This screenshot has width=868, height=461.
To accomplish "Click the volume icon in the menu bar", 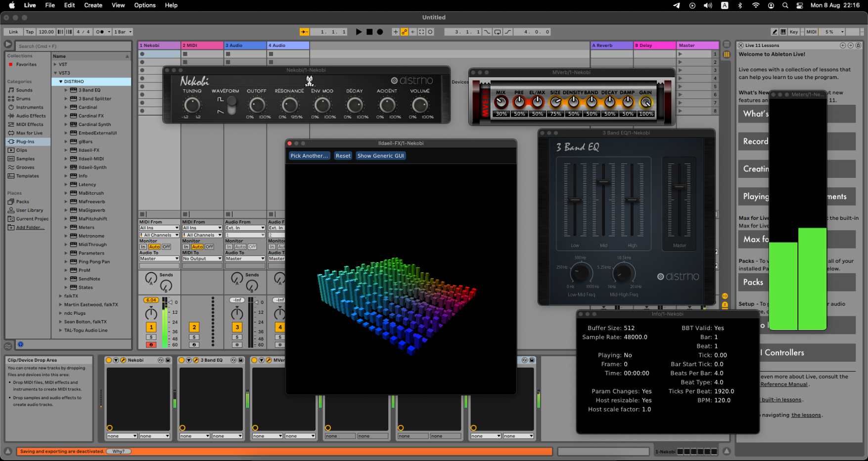I will click(x=708, y=5).
